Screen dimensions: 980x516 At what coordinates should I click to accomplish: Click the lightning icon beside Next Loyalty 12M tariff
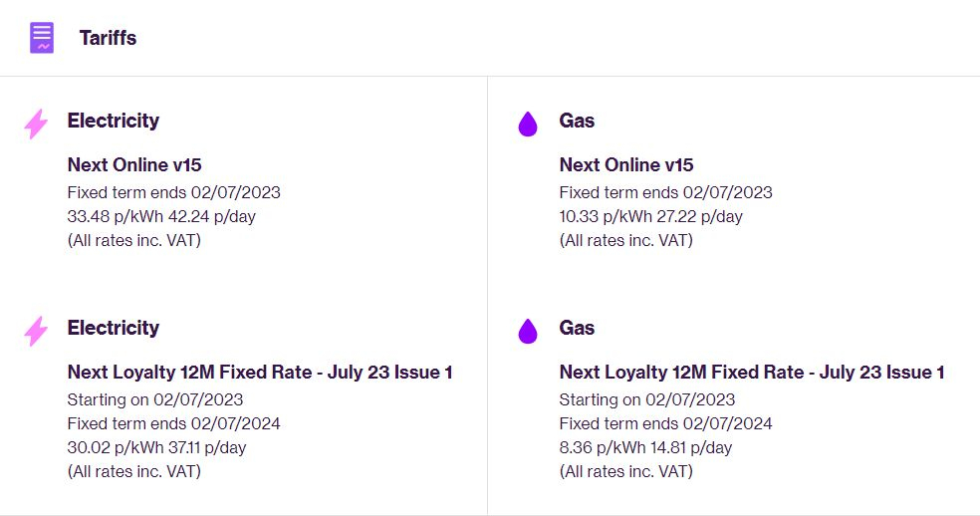click(x=36, y=331)
